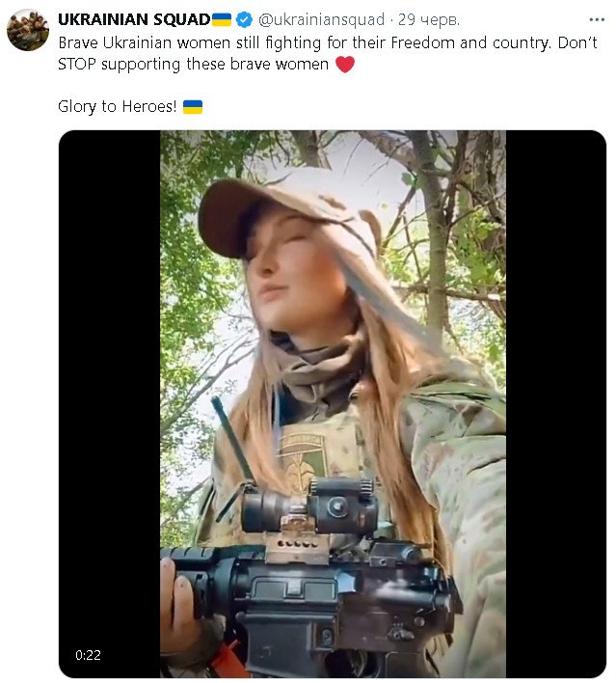The width and height of the screenshot is (616, 683).
Task: Select the "Glory to Heroes!" text
Action: point(117,107)
